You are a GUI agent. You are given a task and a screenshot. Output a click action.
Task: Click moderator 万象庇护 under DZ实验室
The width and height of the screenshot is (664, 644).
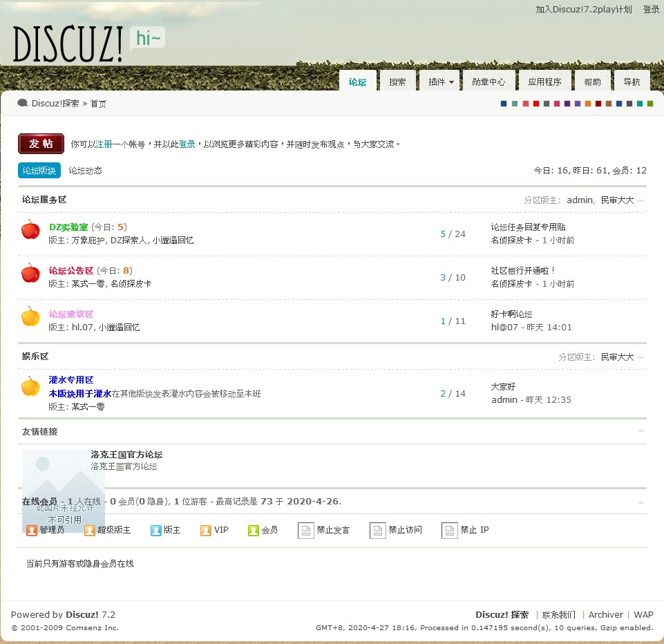point(88,240)
